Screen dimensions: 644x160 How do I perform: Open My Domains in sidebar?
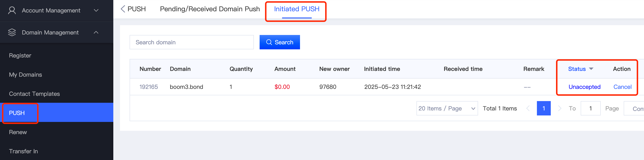point(25,75)
